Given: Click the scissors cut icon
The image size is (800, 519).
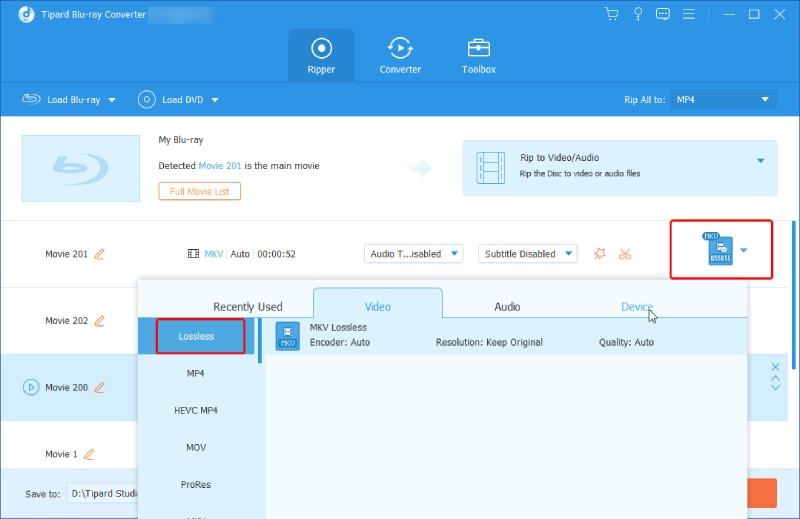Looking at the screenshot, I should coord(625,254).
